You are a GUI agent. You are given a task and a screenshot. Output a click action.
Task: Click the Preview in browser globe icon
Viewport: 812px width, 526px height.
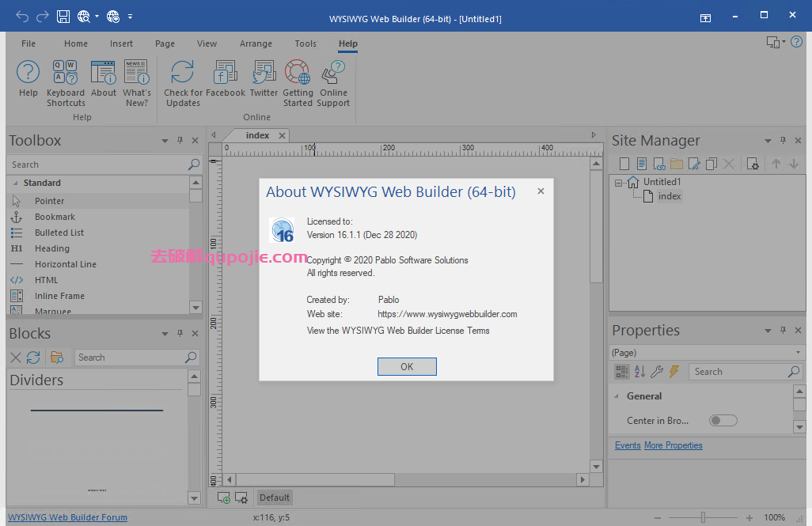(x=83, y=17)
